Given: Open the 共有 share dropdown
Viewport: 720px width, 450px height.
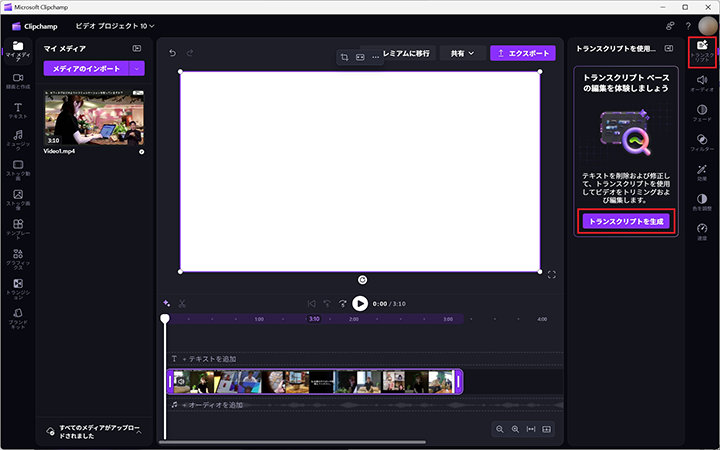Looking at the screenshot, I should [462, 53].
